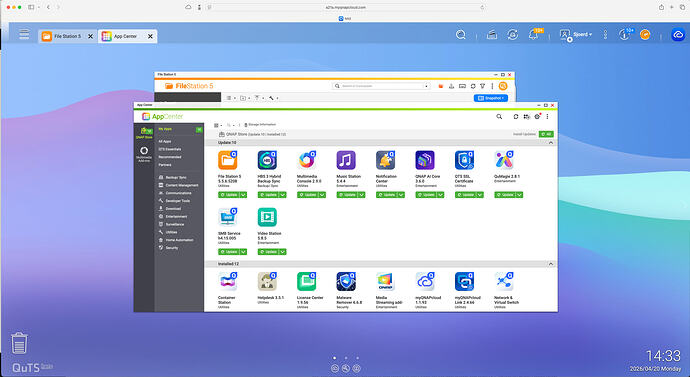Click the File Station 5 app icon in App Center
Viewport: 690px width, 377px height.
point(228,160)
